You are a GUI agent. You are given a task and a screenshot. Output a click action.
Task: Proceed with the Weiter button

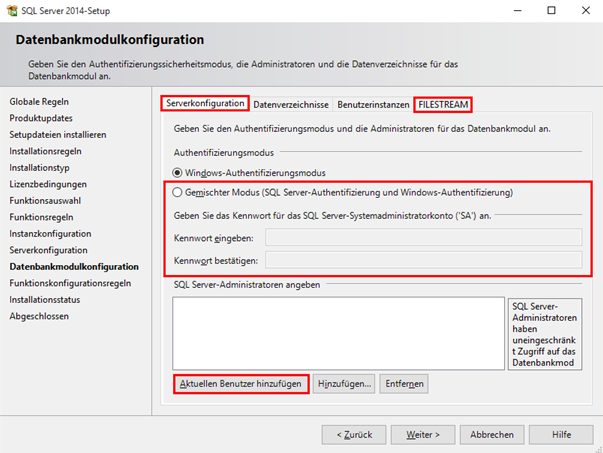point(423,435)
